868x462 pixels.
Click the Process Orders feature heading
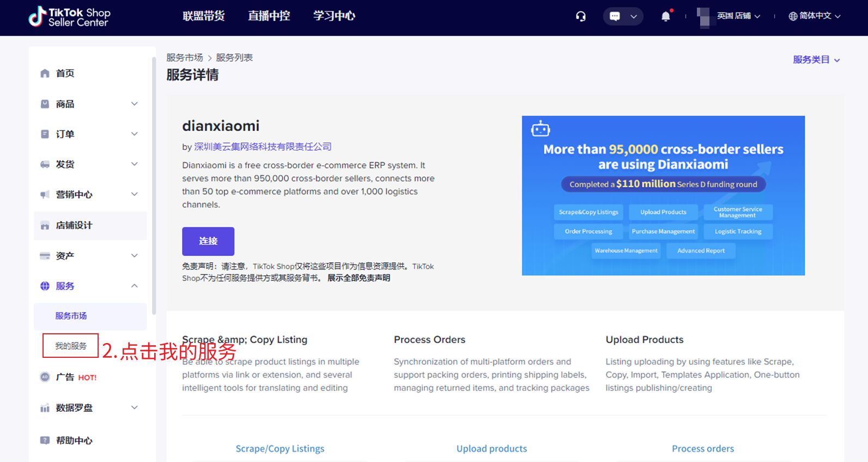pyautogui.click(x=429, y=340)
